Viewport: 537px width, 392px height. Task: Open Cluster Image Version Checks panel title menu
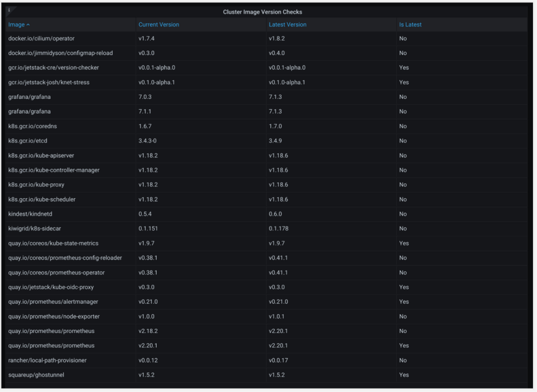point(263,12)
